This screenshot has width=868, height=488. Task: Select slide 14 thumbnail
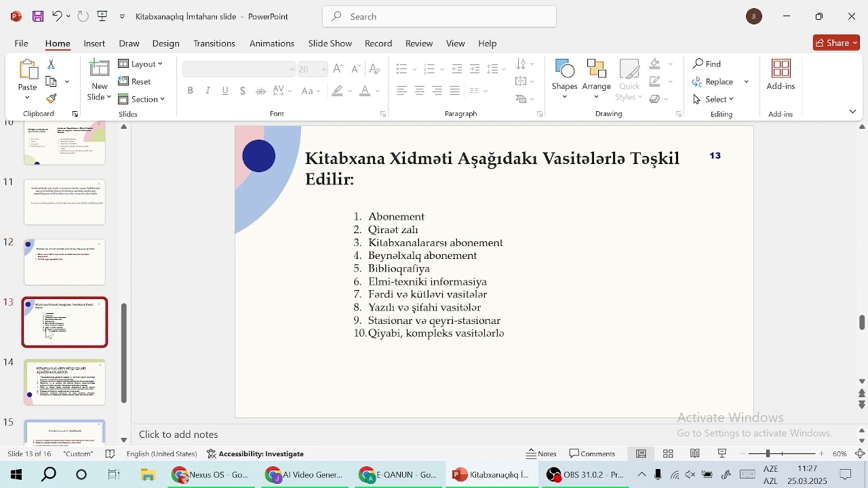pyautogui.click(x=65, y=383)
